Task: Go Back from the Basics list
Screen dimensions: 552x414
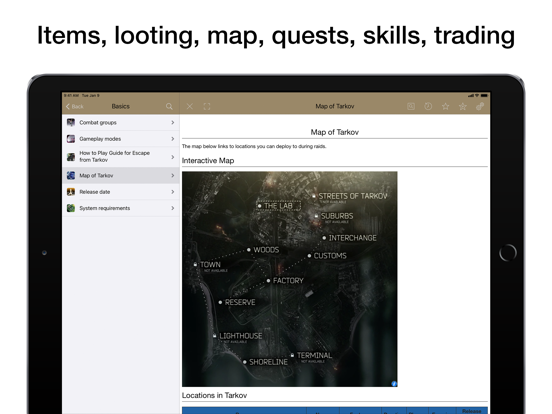Action: (75, 106)
